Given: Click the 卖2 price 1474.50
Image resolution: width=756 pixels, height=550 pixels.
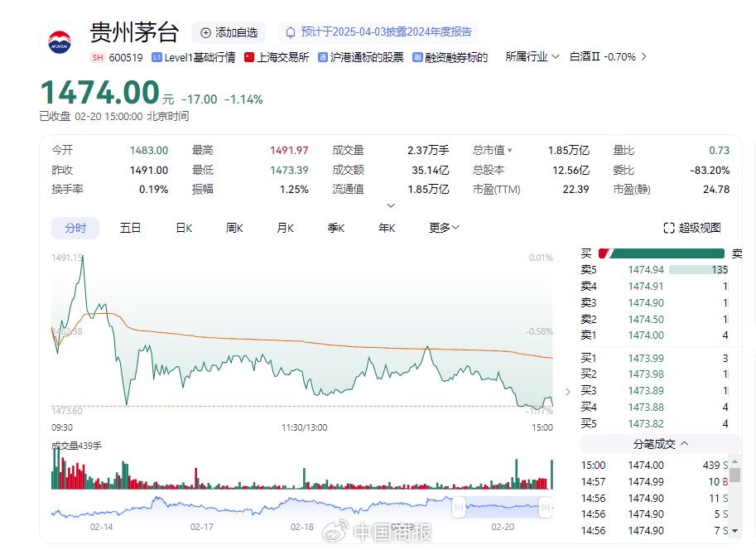Looking at the screenshot, I should (646, 319).
